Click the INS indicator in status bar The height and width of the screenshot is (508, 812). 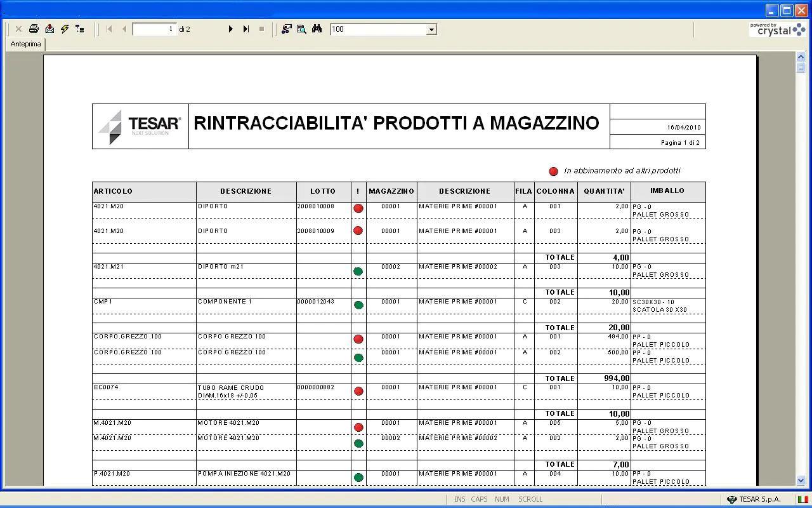pos(459,499)
